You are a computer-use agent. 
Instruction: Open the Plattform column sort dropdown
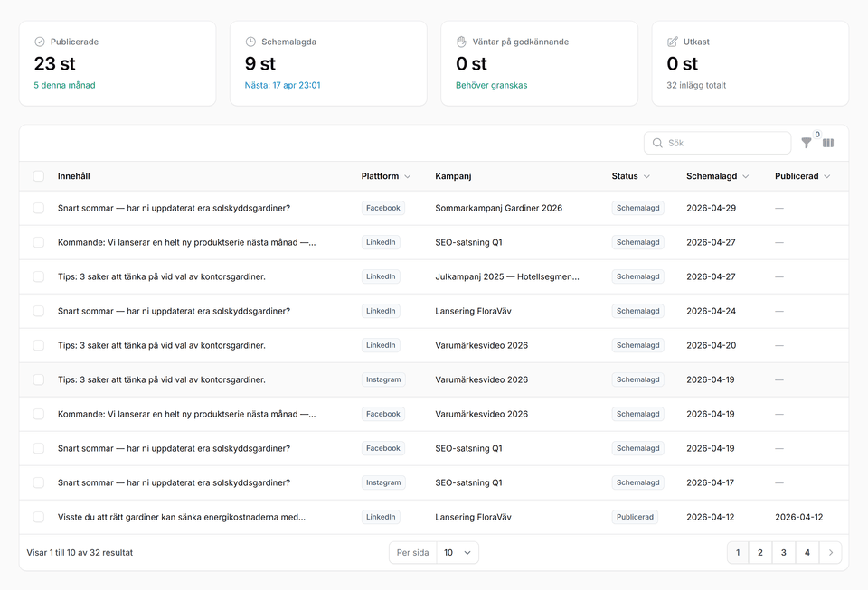pyautogui.click(x=408, y=176)
